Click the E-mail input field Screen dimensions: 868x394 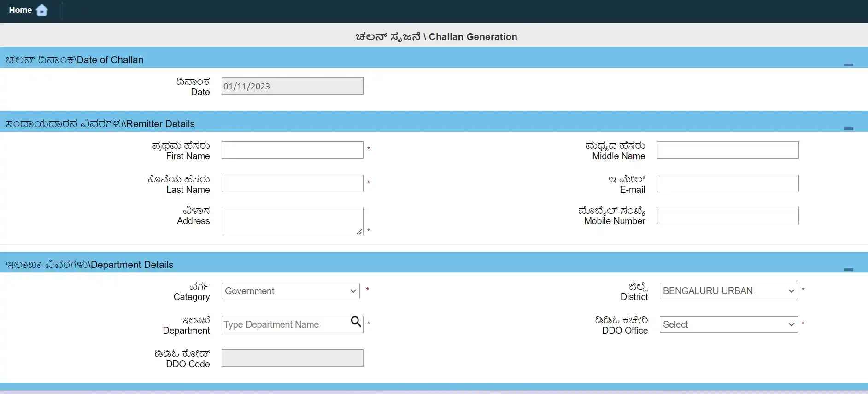click(727, 184)
